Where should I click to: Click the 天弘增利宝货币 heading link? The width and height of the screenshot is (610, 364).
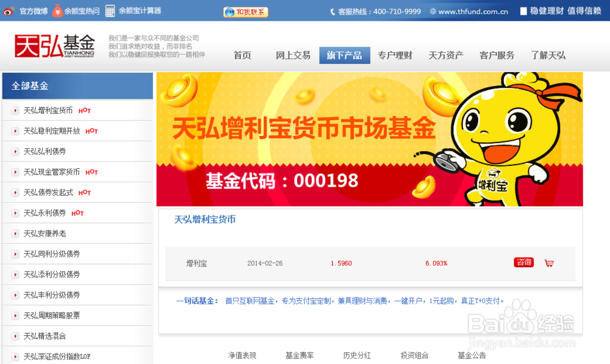point(204,219)
